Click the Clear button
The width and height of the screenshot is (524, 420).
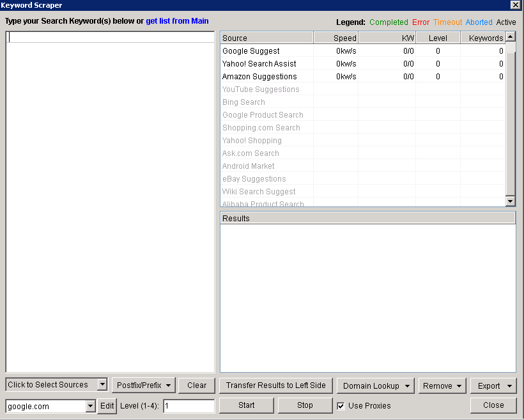click(x=197, y=385)
